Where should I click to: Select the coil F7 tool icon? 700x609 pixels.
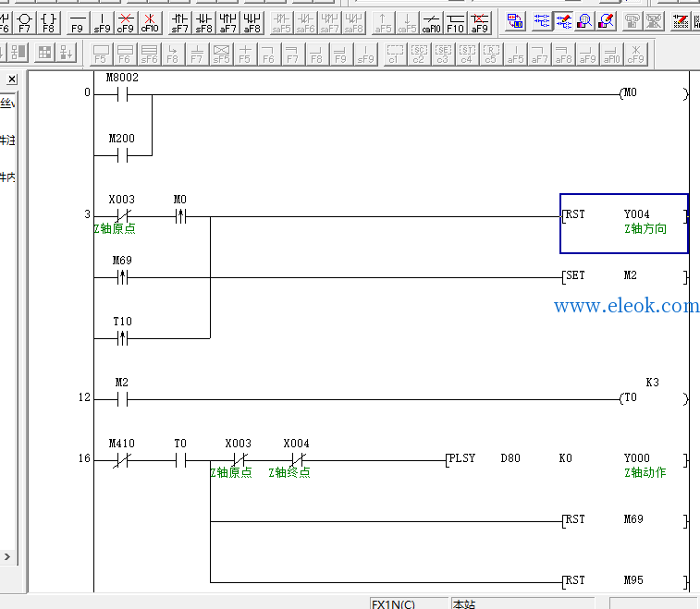[25, 23]
